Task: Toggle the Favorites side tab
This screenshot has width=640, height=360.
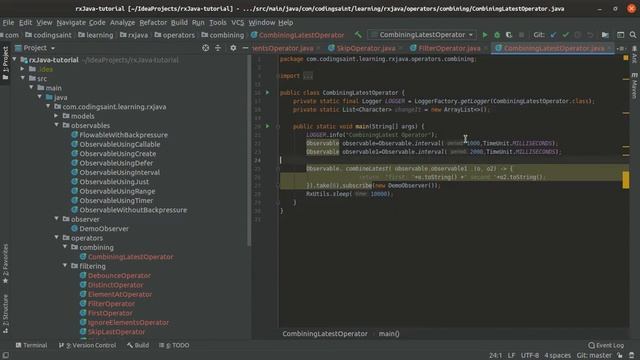Action: pyautogui.click(x=5, y=263)
